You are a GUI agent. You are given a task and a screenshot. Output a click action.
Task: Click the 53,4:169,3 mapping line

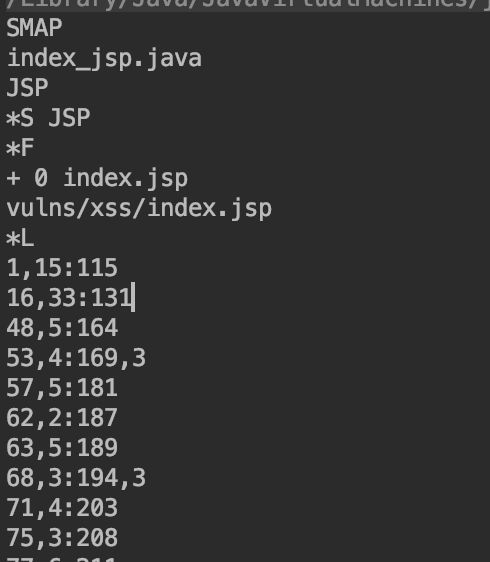[76, 358]
